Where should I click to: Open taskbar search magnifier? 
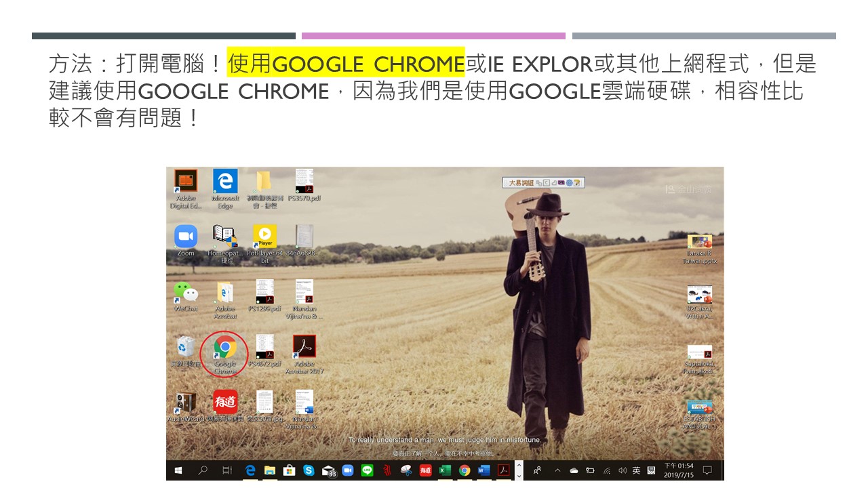pos(202,470)
